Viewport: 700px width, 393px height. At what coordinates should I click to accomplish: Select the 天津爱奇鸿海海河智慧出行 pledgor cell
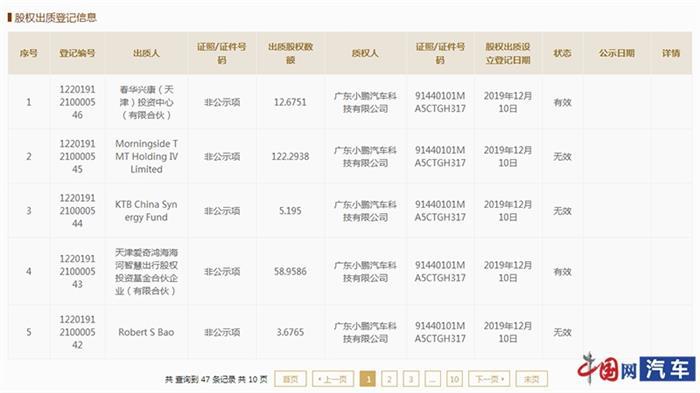click(146, 272)
